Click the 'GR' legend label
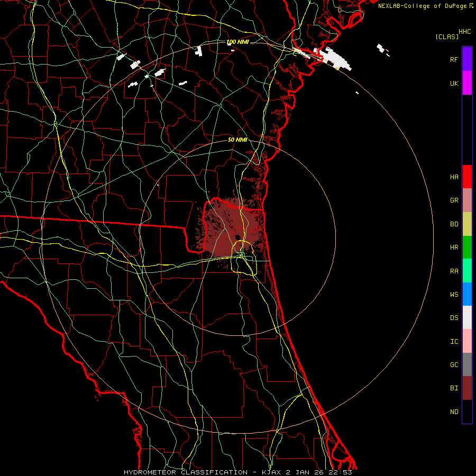This screenshot has height=476, width=476. coord(454,200)
